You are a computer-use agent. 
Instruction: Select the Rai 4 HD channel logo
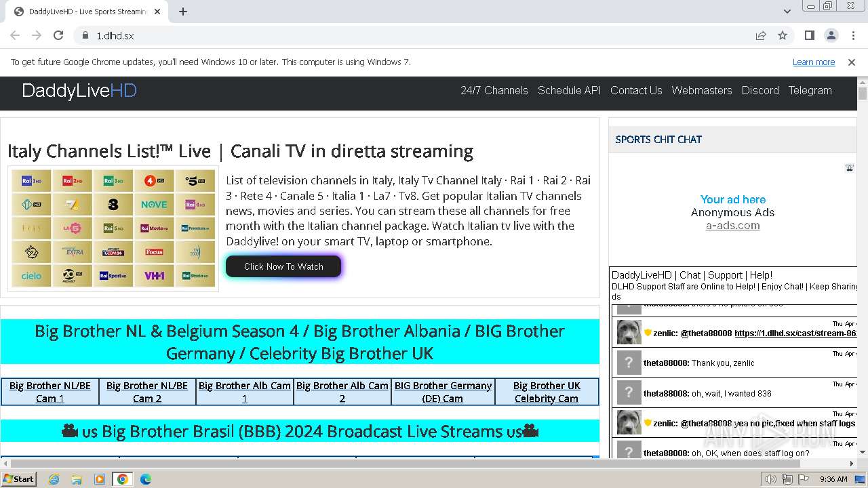coord(195,205)
